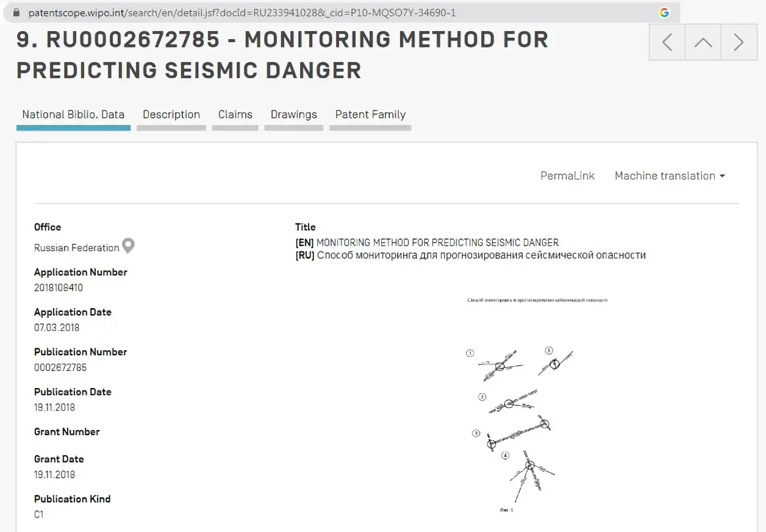Image resolution: width=766 pixels, height=532 pixels.
Task: Open the Patent Family tab
Action: coord(370,115)
